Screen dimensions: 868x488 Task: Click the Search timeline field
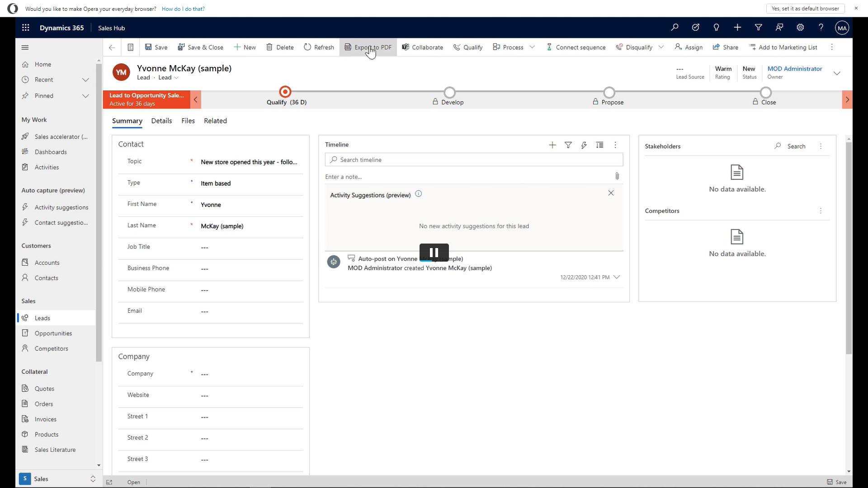(x=474, y=160)
